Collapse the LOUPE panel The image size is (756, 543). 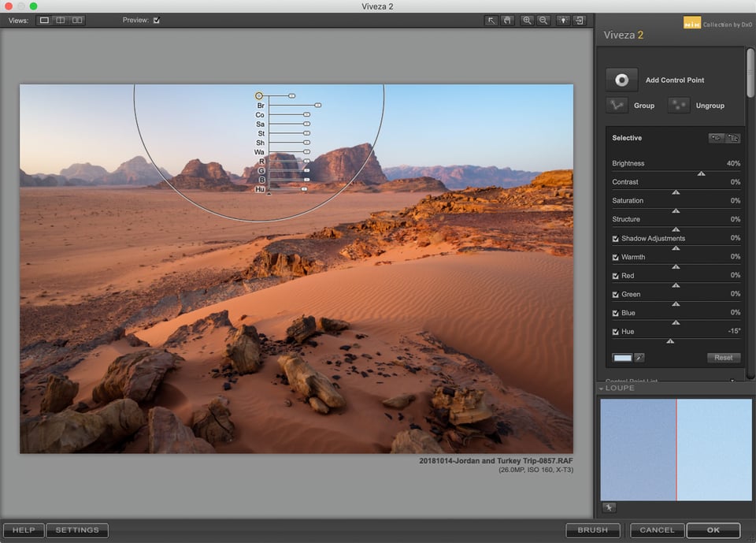[601, 389]
